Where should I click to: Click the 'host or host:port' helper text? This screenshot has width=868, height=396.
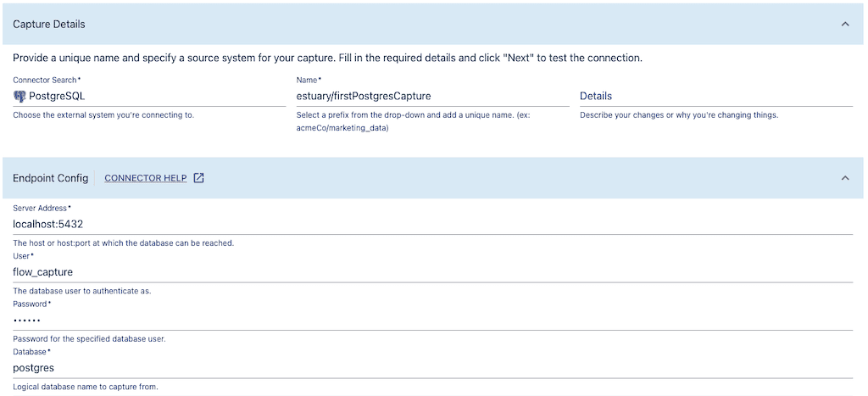pos(124,243)
